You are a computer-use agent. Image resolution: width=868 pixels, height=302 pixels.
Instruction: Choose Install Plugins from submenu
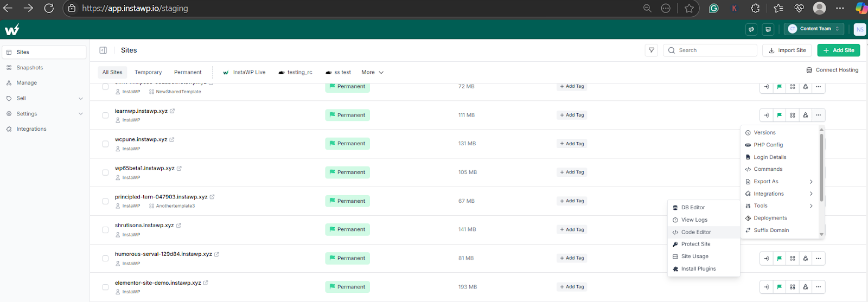click(704, 269)
